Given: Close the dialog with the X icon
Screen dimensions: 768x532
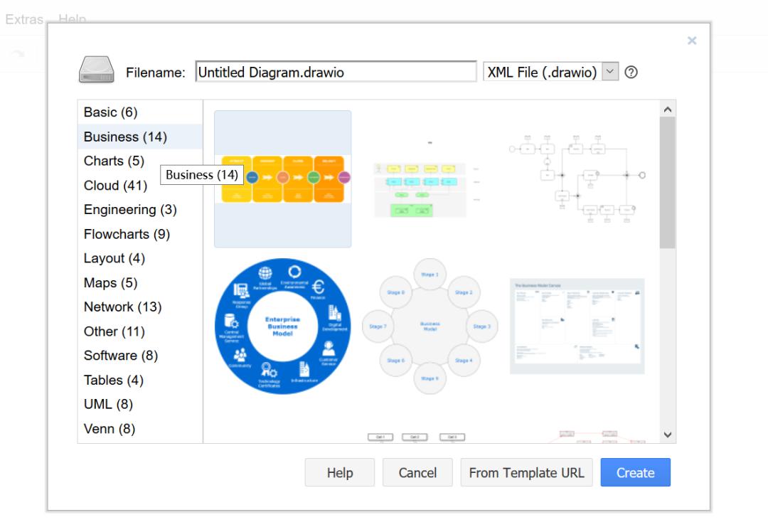Looking at the screenshot, I should (x=692, y=41).
